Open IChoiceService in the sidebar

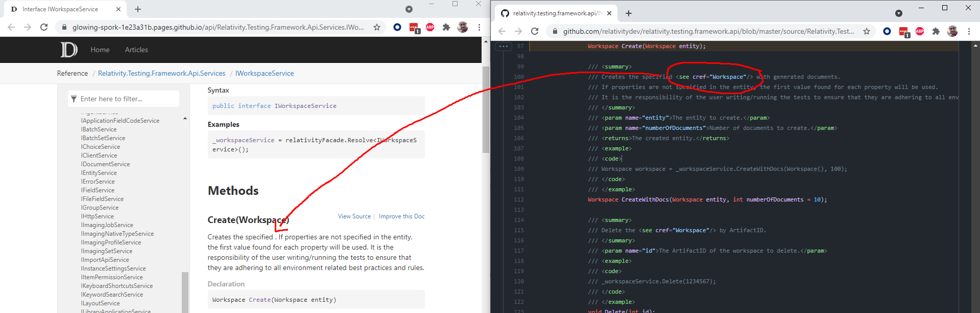click(x=101, y=147)
